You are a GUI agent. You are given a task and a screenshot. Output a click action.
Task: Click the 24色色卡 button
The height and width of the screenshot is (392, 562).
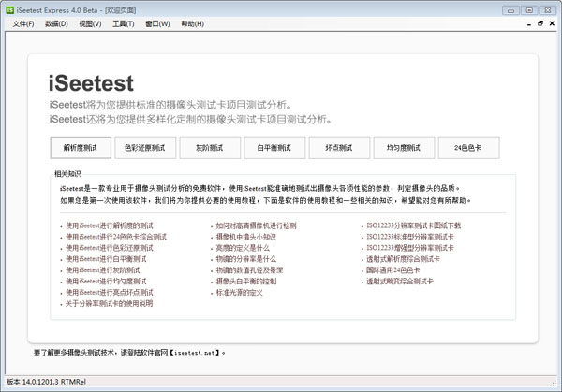pyautogui.click(x=468, y=148)
